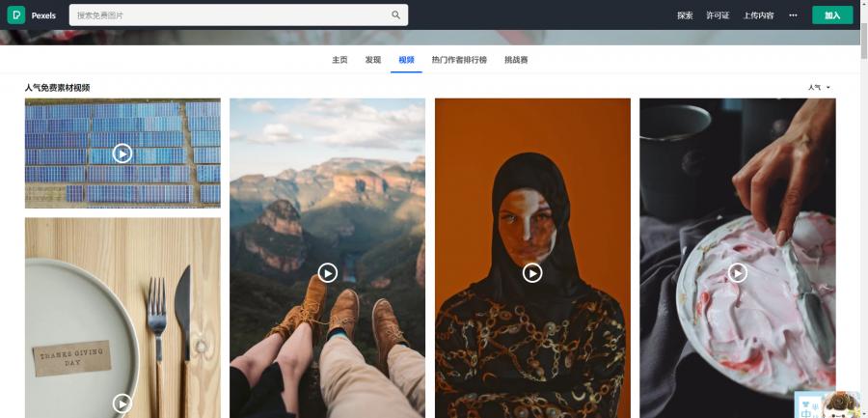Open the three-dot more options menu
This screenshot has width=868, height=418.
(794, 15)
